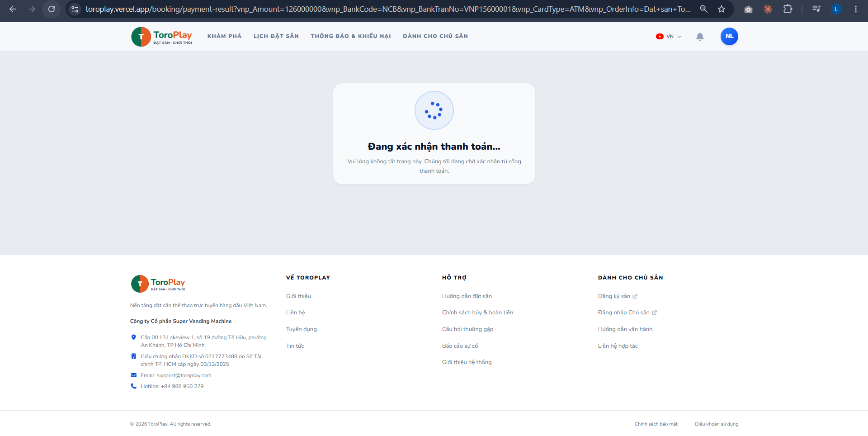Click the ToroPlay logo in header
The width and height of the screenshot is (868, 436).
(161, 37)
